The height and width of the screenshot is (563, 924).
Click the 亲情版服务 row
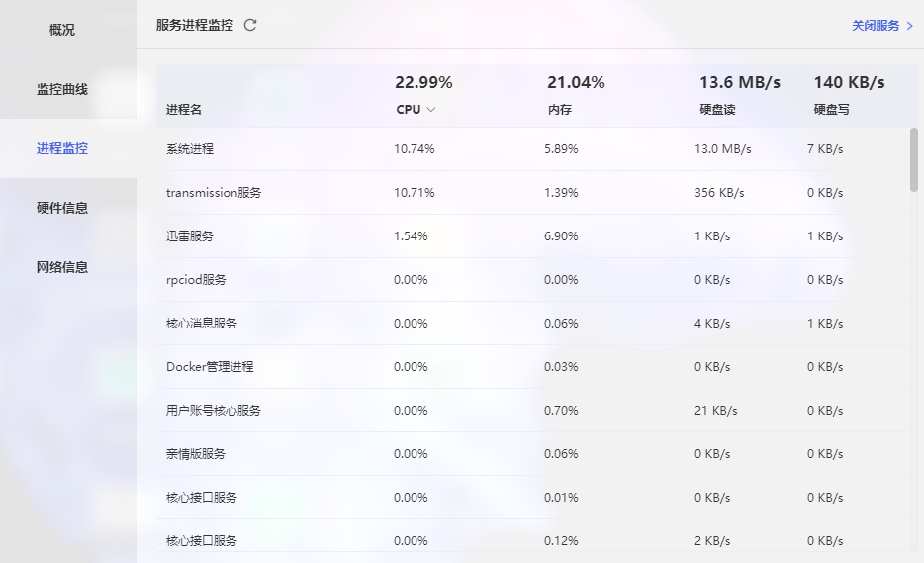196,454
